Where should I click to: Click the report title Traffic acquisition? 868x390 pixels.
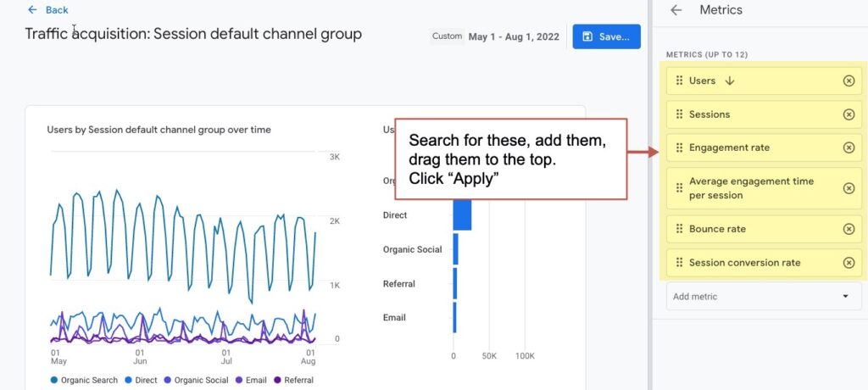193,35
